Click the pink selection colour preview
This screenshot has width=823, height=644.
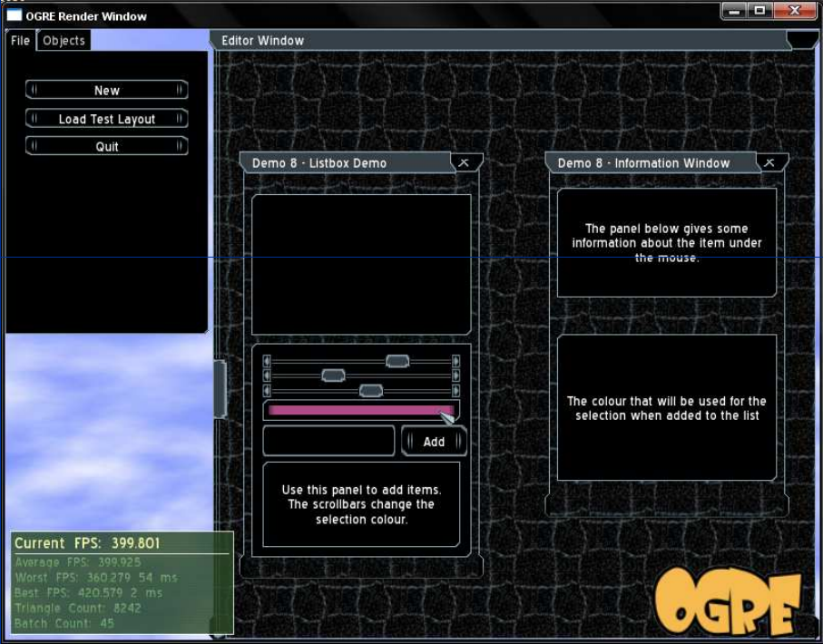pyautogui.click(x=361, y=410)
